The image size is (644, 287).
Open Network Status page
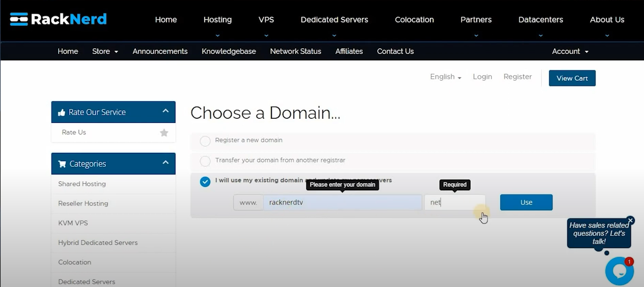295,51
